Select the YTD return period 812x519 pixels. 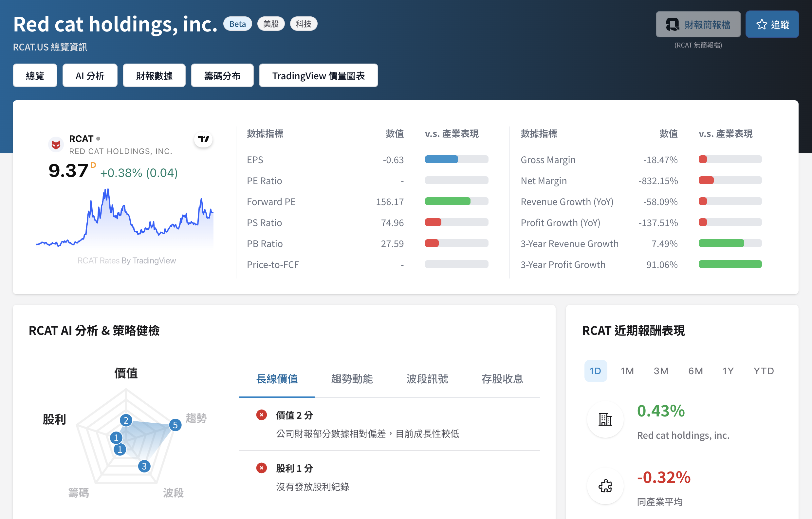pos(764,371)
